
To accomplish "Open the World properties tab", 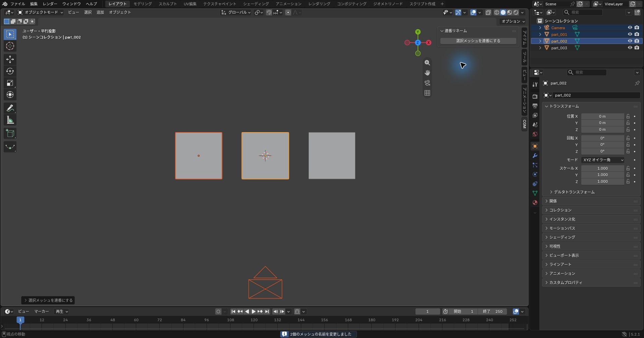I will pyautogui.click(x=535, y=134).
